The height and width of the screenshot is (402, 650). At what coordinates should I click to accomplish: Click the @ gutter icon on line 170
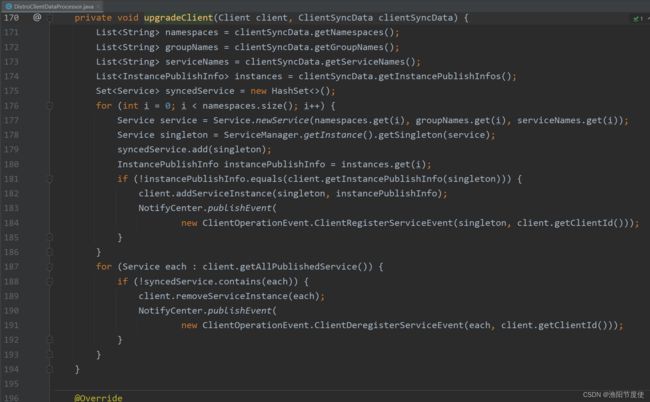coord(37,17)
